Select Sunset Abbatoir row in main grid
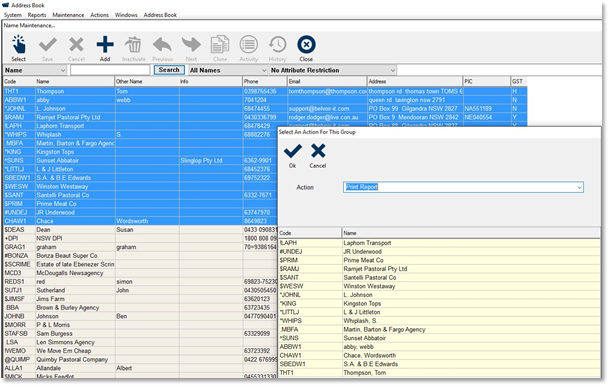This screenshot has width=609, height=386. [x=140, y=160]
